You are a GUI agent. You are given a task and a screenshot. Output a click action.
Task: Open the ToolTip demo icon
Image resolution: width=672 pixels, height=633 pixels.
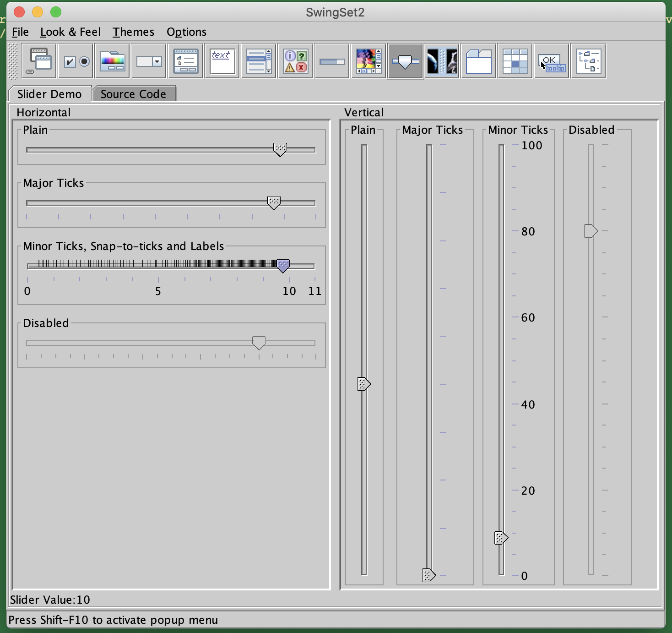point(552,61)
